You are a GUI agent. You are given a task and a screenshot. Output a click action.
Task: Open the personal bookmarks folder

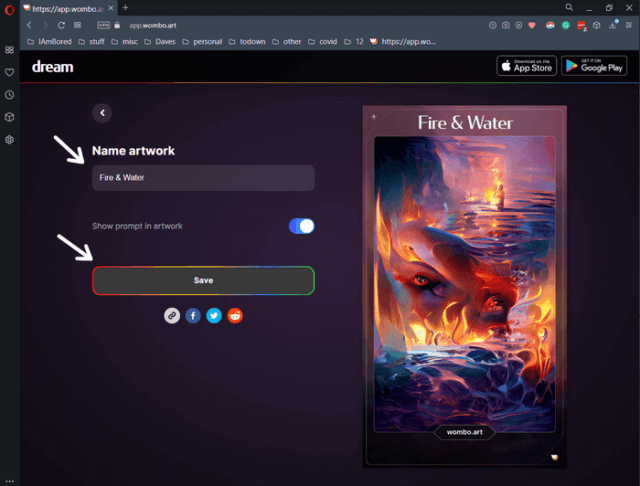pos(202,42)
